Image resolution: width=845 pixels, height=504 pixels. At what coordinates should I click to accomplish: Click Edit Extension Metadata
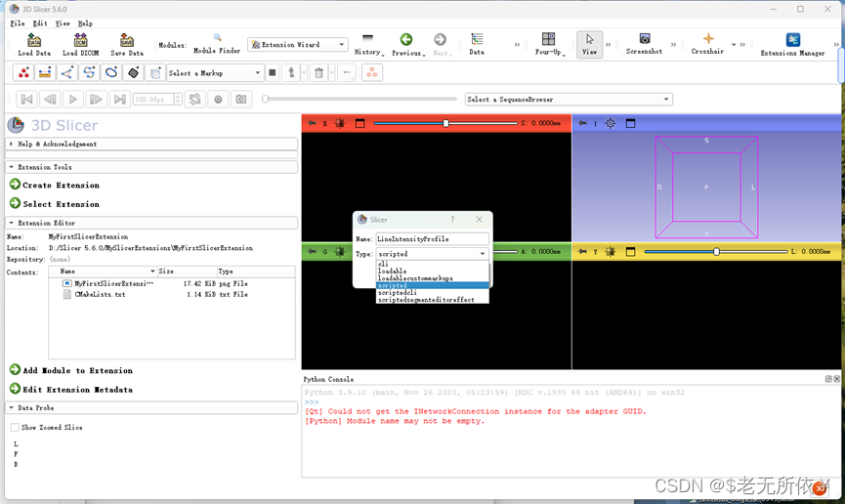pos(71,389)
